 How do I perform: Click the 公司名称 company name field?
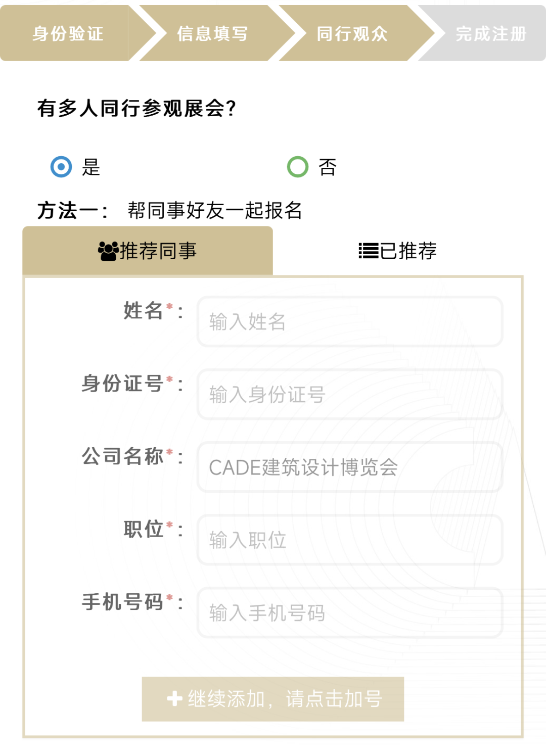coord(350,467)
